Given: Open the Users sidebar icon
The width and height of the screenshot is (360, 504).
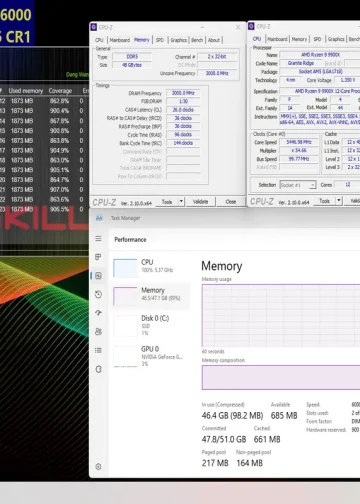Looking at the screenshot, I should point(98,331).
